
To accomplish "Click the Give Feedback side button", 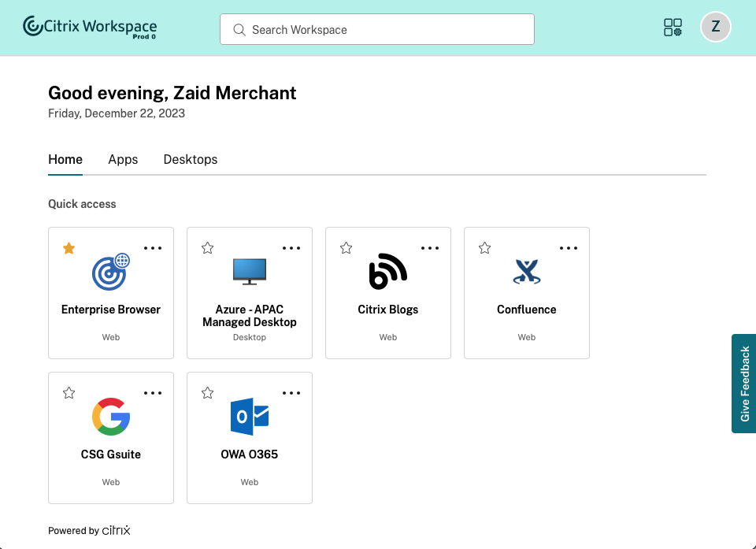I will coord(744,384).
